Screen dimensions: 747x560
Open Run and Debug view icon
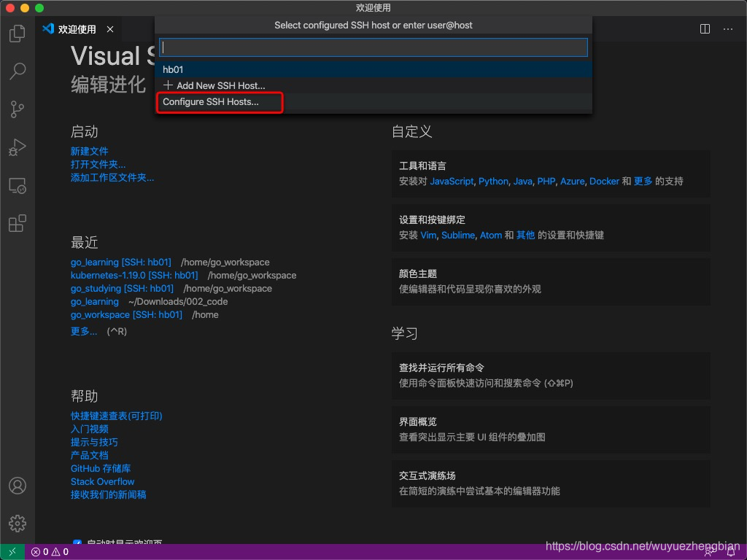point(18,147)
